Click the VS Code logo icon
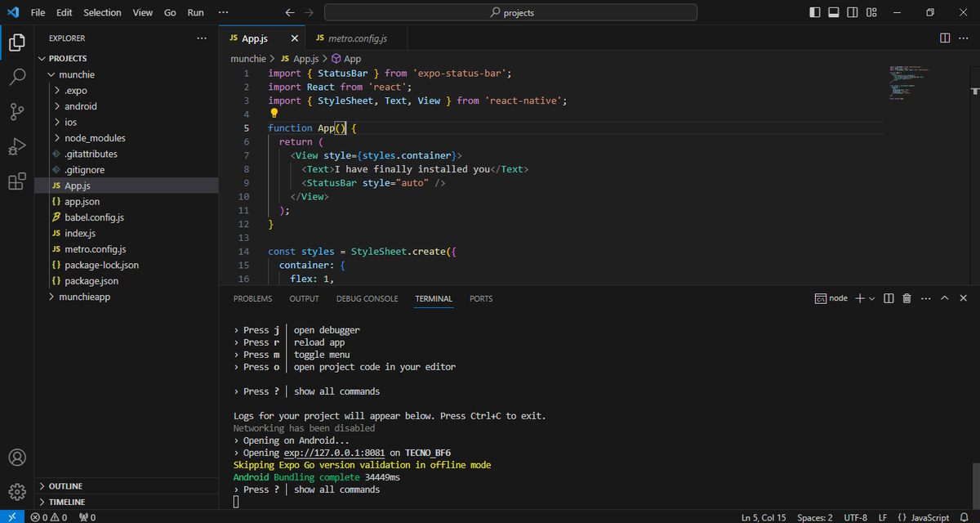This screenshot has height=523, width=980. (12, 12)
